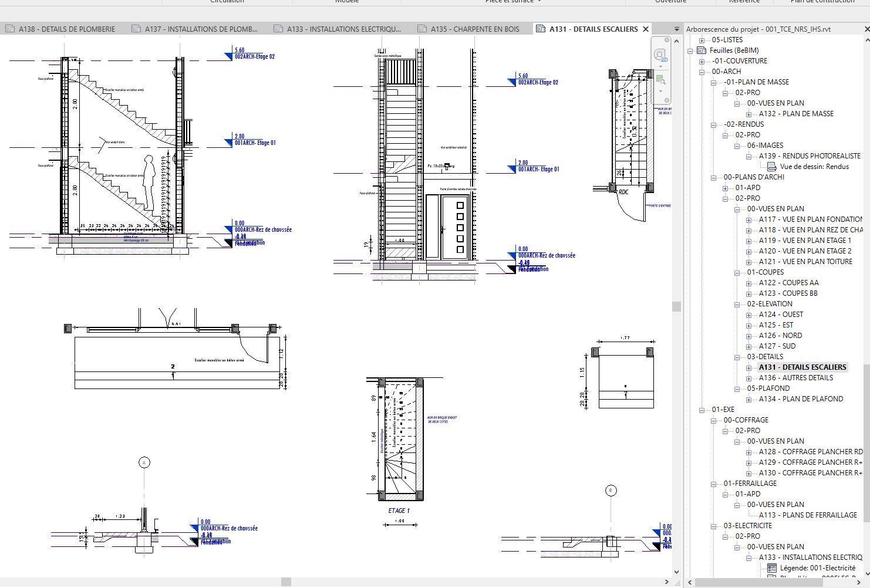This screenshot has width=870, height=588.
Task: Click the canvas scroll-right arrow
Action: (x=666, y=582)
